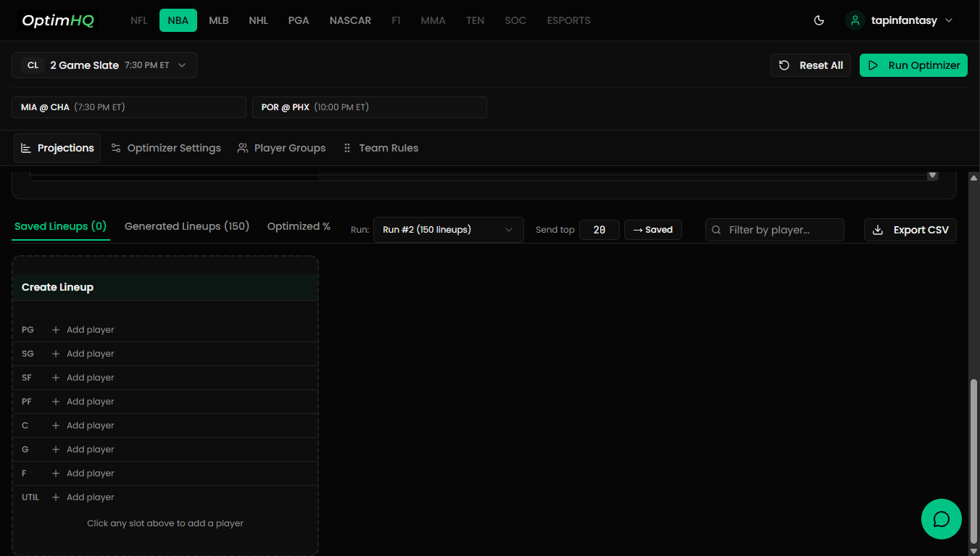Viewport: 980px width, 556px height.
Task: Click the Send top number field
Action: (599, 230)
